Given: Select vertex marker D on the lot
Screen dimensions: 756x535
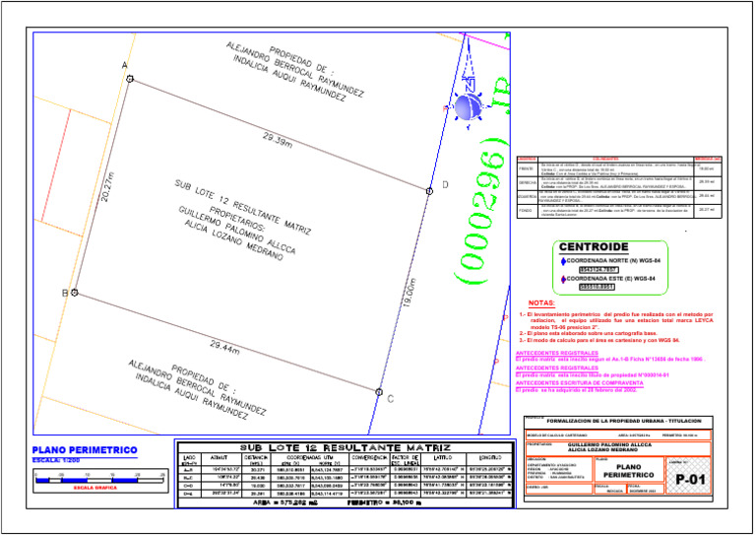Looking at the screenshot, I should click(429, 191).
